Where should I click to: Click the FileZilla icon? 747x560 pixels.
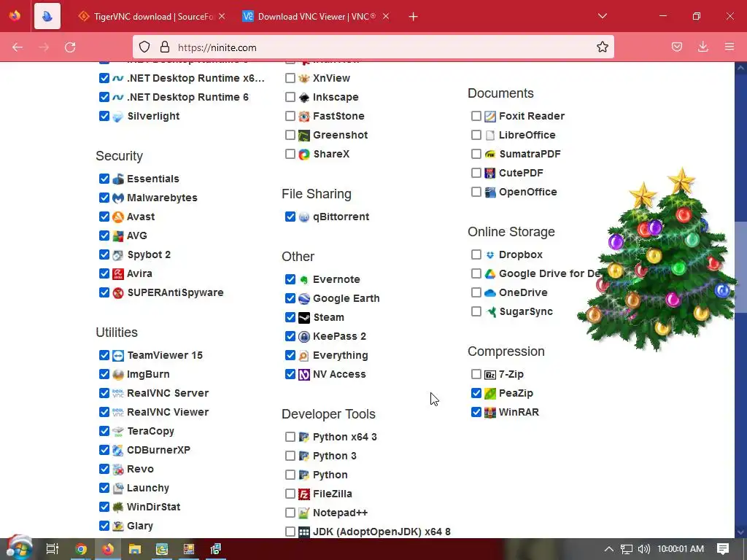coord(304,494)
